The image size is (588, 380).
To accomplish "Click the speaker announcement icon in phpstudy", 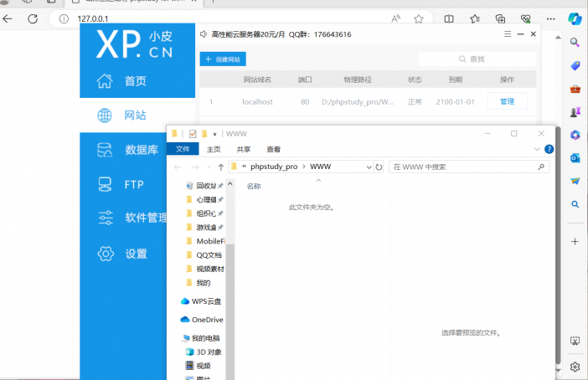I will click(x=204, y=34).
